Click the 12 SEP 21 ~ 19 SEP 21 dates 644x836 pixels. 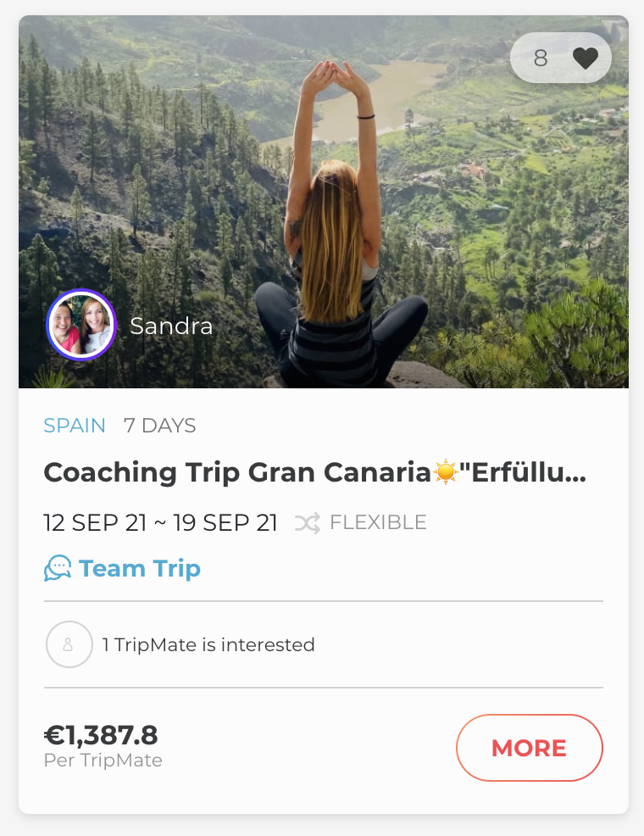[x=160, y=523]
